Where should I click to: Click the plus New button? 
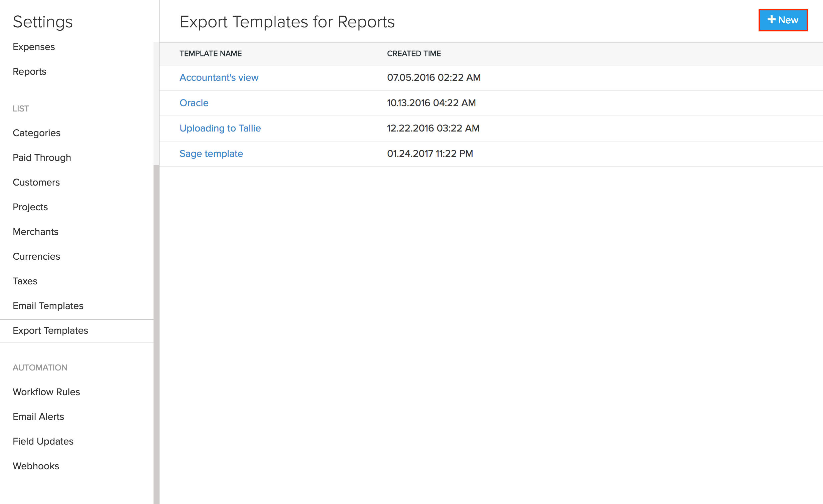(783, 20)
